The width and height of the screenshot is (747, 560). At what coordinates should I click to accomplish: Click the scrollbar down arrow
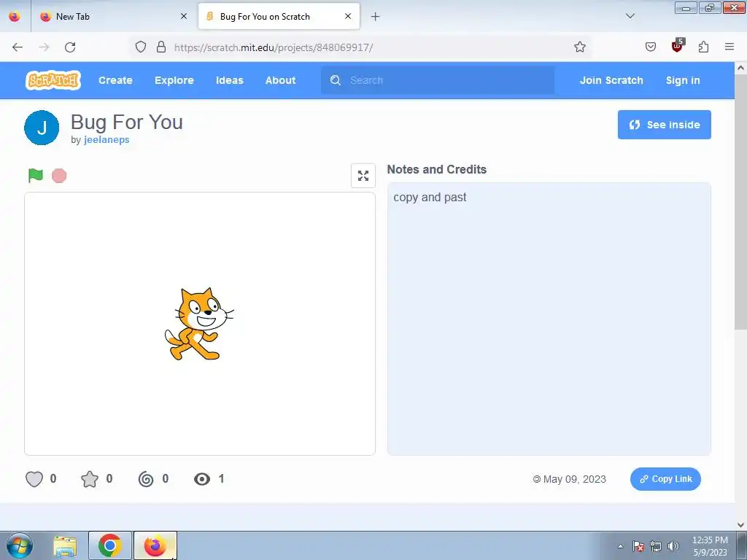(740, 525)
